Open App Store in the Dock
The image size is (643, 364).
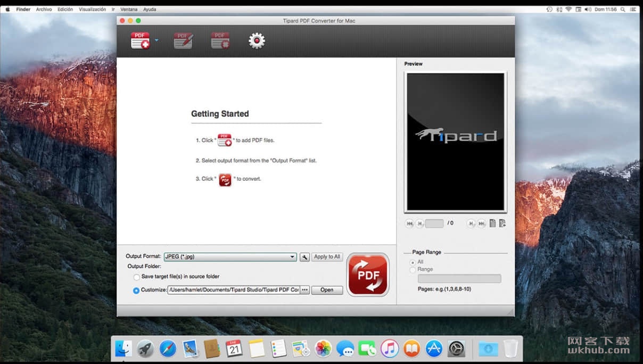pyautogui.click(x=434, y=349)
